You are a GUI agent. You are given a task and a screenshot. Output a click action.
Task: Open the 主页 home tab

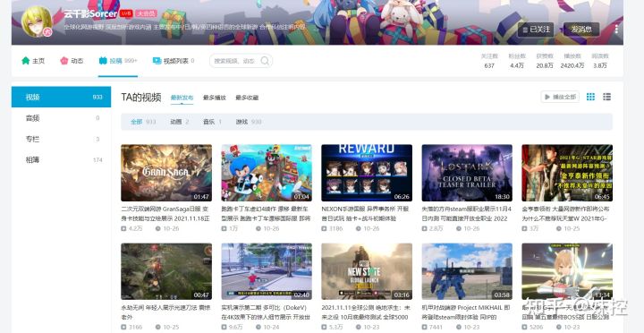[x=33, y=61]
